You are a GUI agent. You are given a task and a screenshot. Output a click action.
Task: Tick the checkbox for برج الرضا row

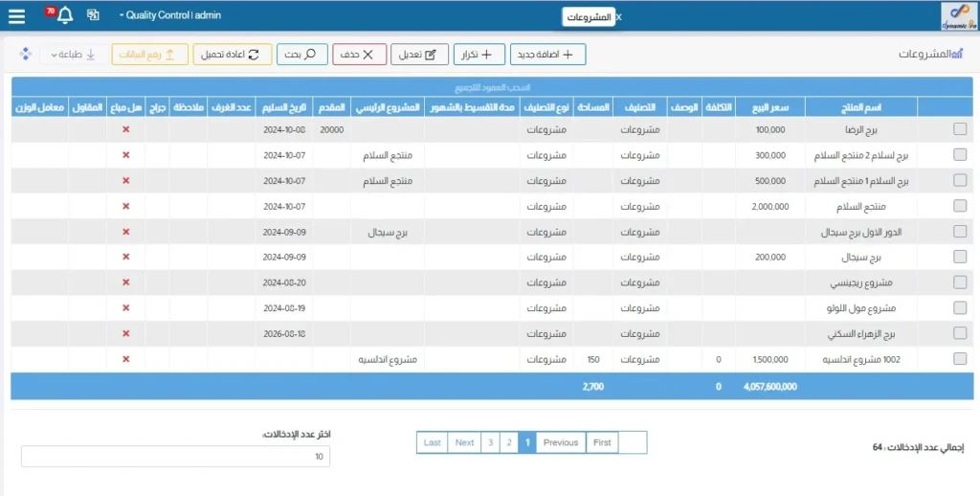(x=960, y=129)
